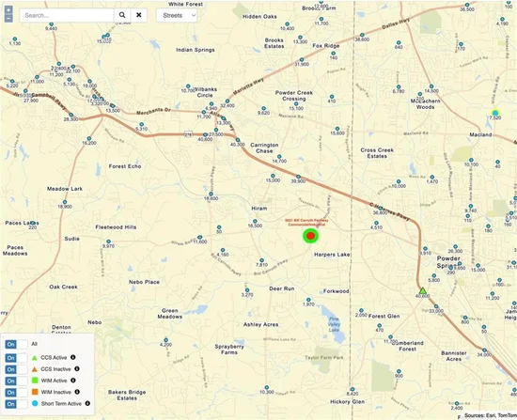Screen dimensions: 517x420
Task: Toggle the CCS Inactive layer switch
Action: pyautogui.click(x=16, y=369)
